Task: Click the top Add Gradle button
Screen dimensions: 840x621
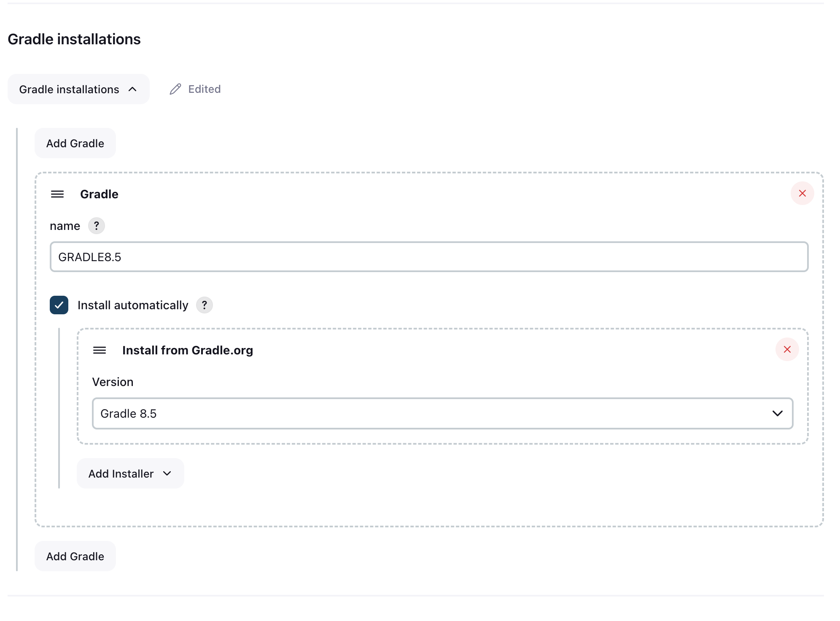Action: click(75, 143)
